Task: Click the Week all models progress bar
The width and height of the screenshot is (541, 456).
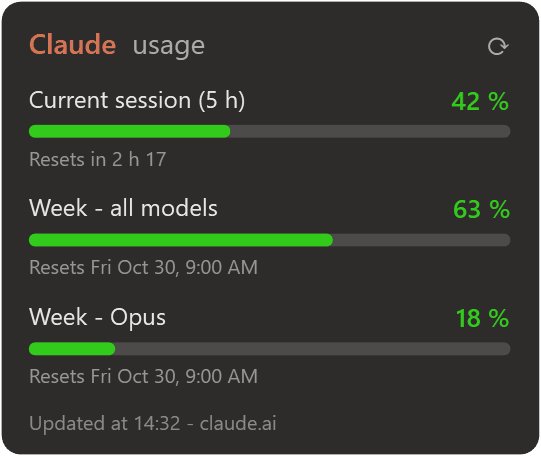Action: pyautogui.click(x=269, y=240)
